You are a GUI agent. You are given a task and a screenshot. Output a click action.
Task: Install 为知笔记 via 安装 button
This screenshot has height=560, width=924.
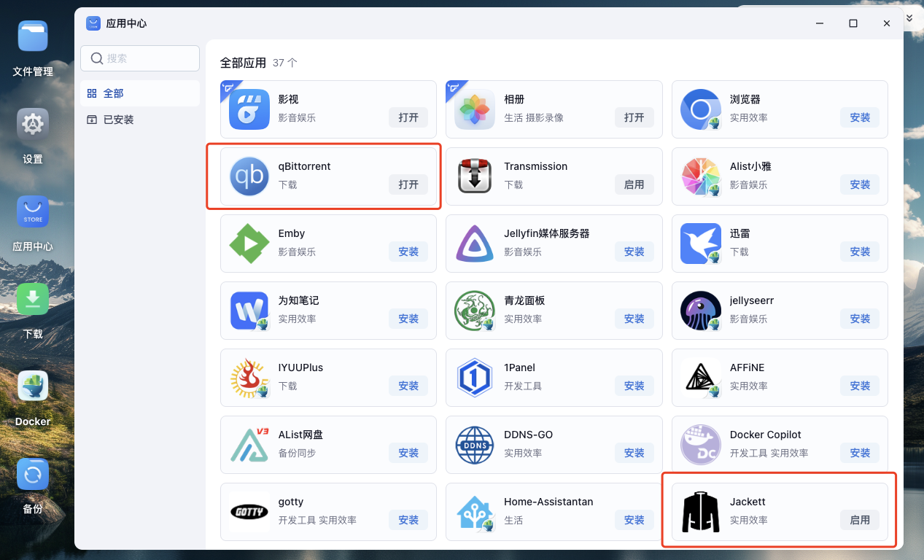408,319
